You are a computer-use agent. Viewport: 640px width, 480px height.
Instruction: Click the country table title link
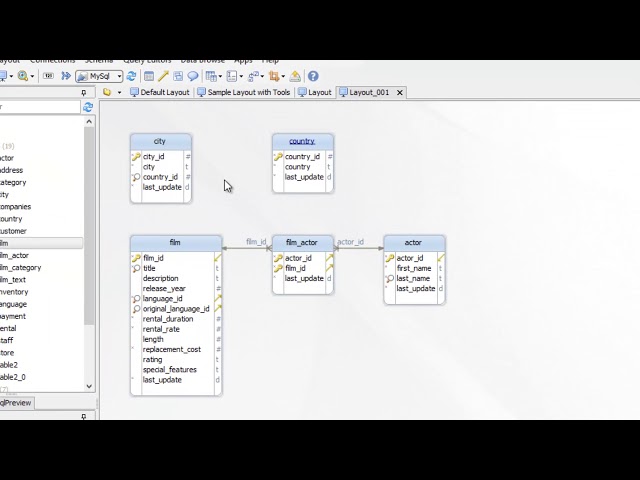302,141
